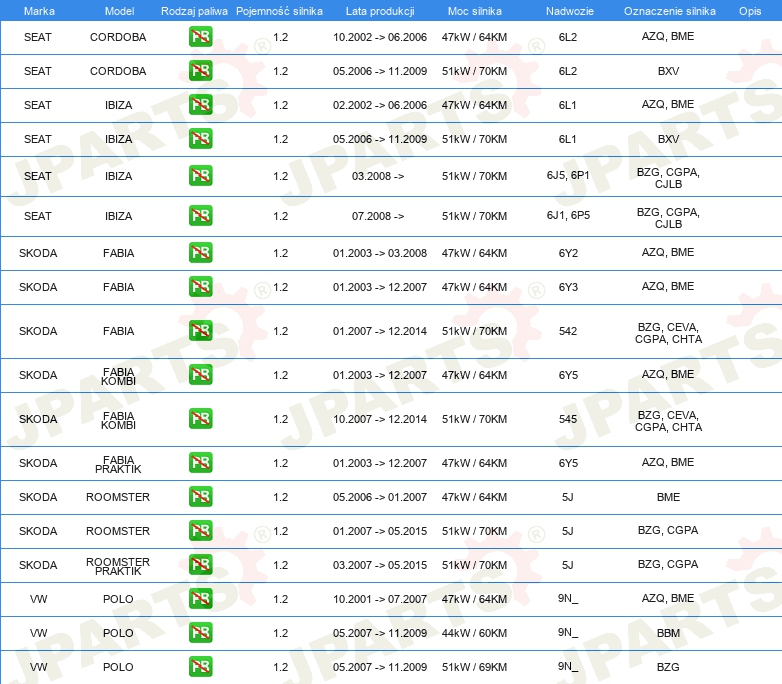Click fuel icon in Roomster 01.2007 row
This screenshot has height=684, width=782.
[x=200, y=530]
